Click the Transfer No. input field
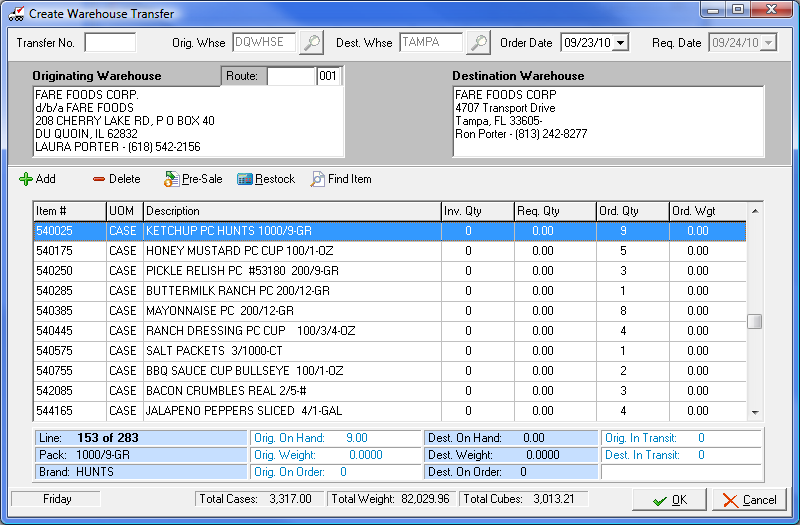 click(x=110, y=42)
